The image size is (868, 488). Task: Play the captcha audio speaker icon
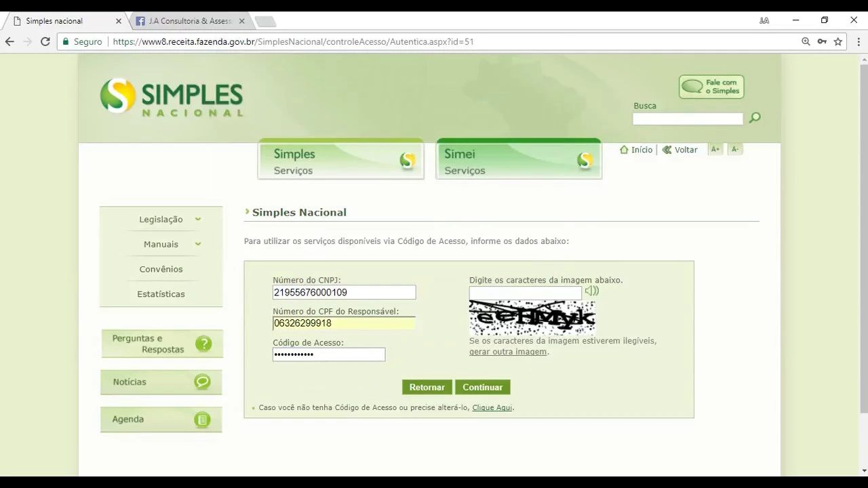click(592, 291)
